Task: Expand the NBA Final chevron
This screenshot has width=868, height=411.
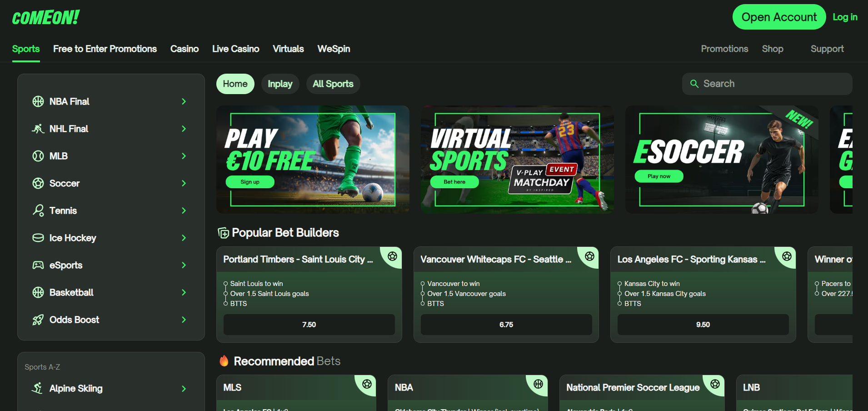Action: point(184,101)
